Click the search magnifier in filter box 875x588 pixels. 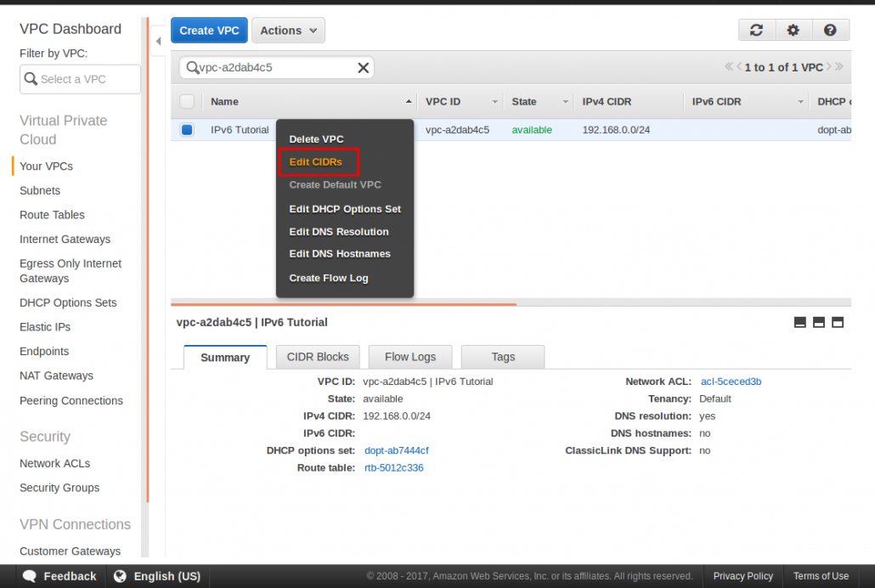192,68
